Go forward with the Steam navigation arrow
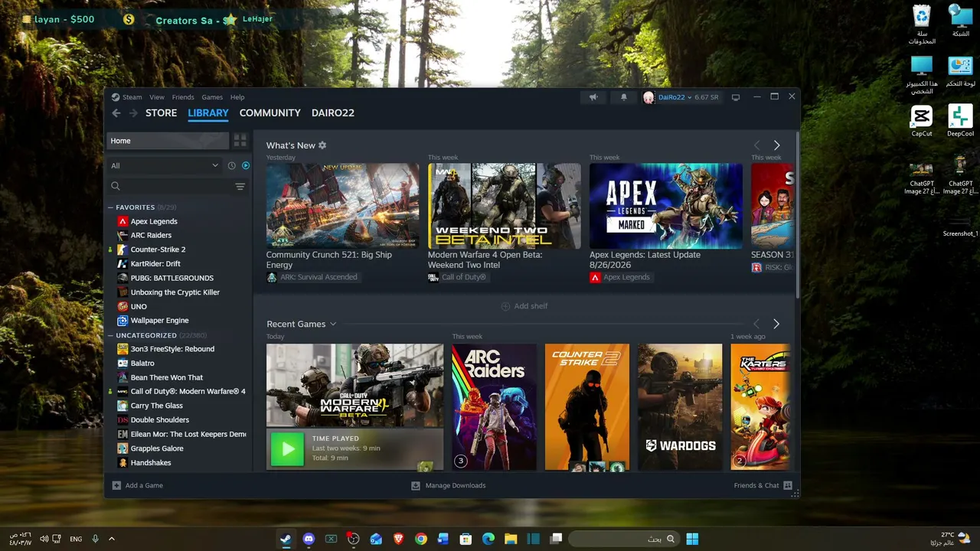This screenshot has height=551, width=980. click(133, 113)
